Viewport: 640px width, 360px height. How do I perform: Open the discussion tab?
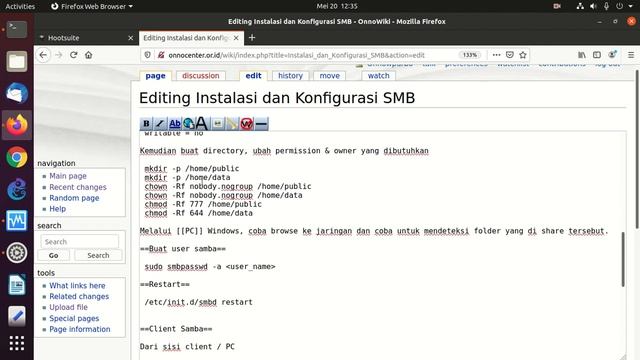click(x=200, y=76)
